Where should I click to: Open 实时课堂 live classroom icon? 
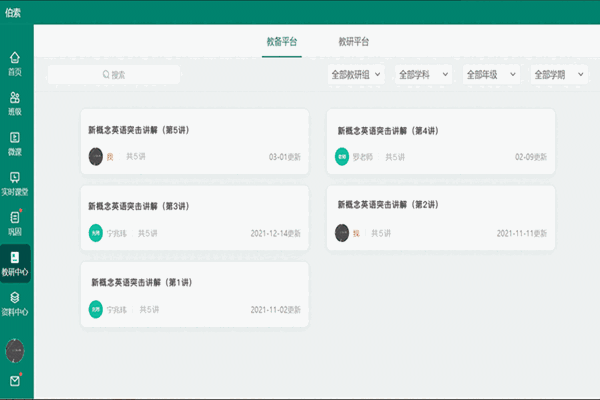[15, 177]
